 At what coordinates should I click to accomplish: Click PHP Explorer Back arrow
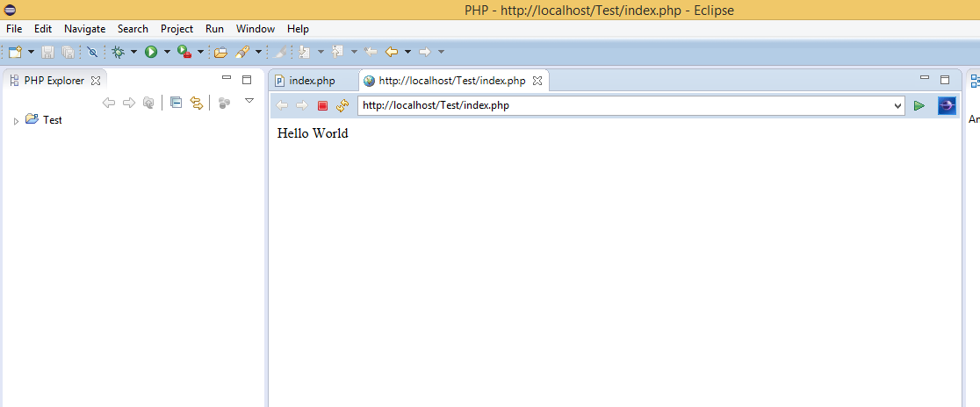[x=109, y=103]
